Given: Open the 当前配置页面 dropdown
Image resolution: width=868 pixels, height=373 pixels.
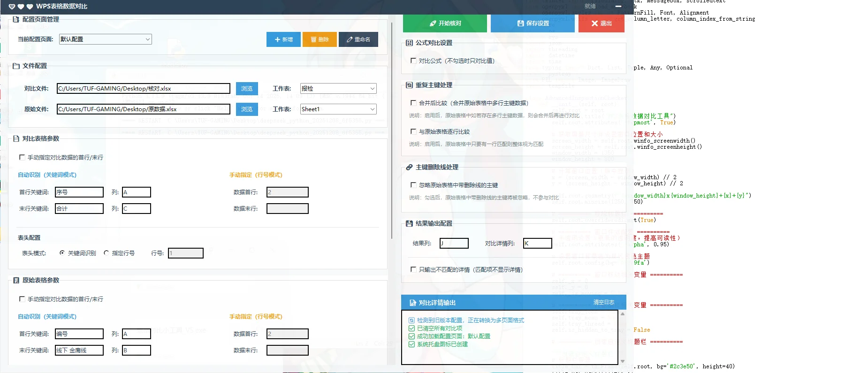Looking at the screenshot, I should 105,39.
